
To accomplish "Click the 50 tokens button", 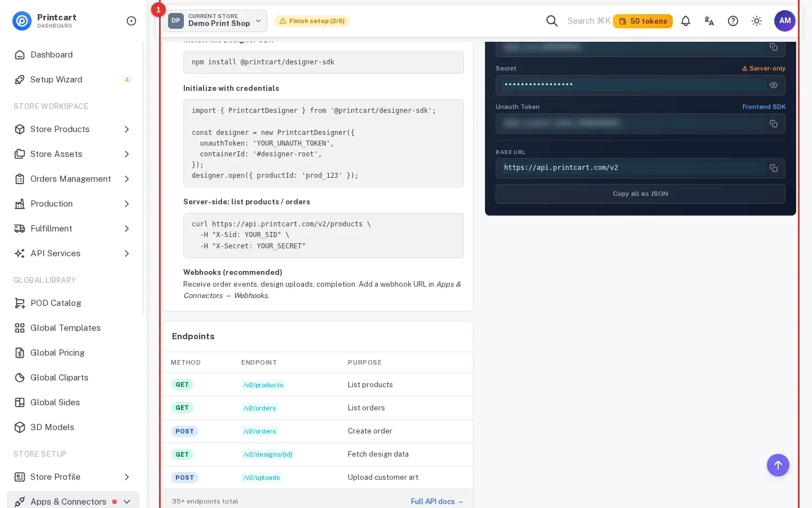I will (x=643, y=21).
